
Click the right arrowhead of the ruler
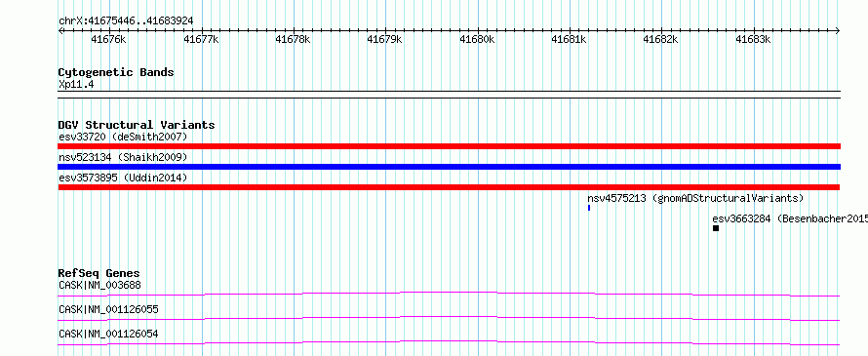tap(838, 30)
